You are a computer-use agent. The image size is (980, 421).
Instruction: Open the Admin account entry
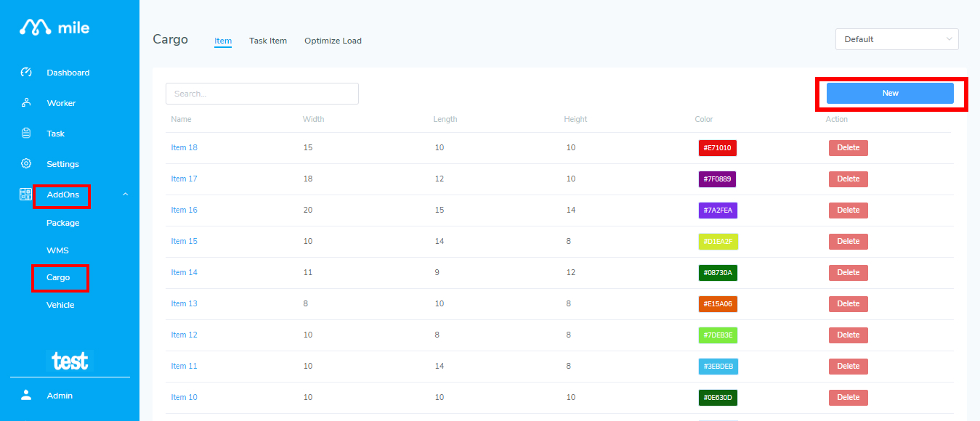[60, 396]
